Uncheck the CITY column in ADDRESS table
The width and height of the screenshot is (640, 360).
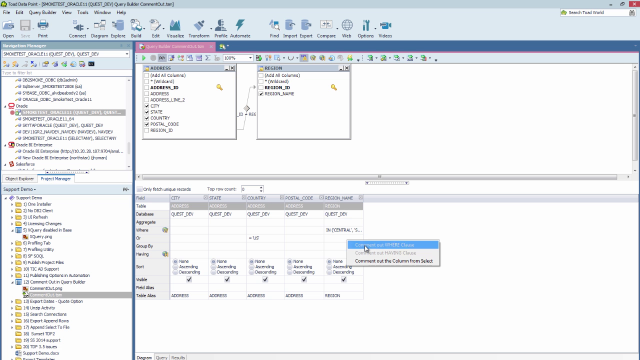[x=147, y=106]
